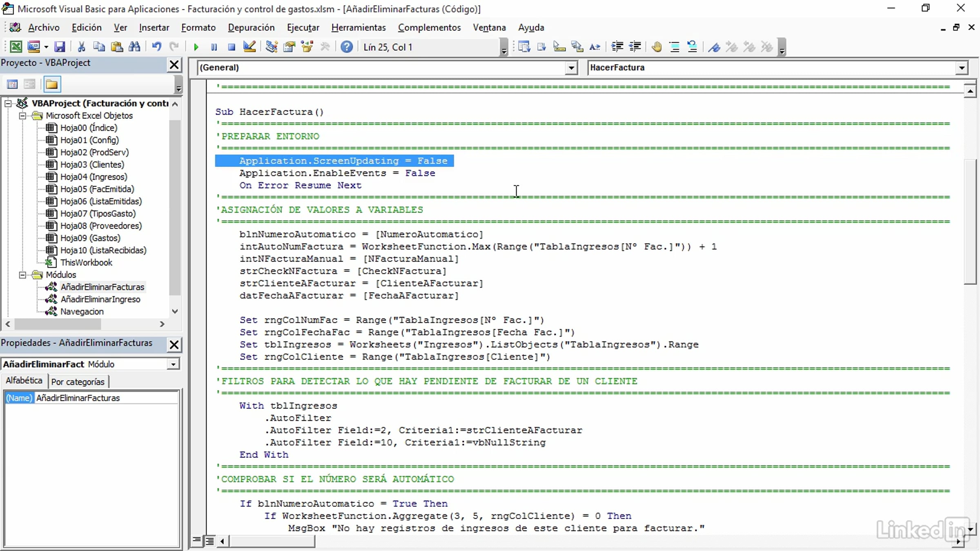Viewport: 980px width, 551px height.
Task: Open the Ventana menu
Action: 489,27
